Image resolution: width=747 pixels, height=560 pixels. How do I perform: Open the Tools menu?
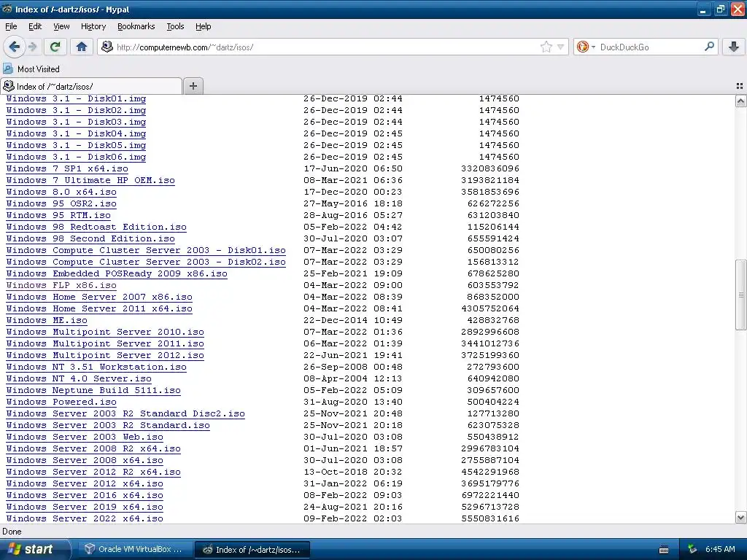[175, 26]
